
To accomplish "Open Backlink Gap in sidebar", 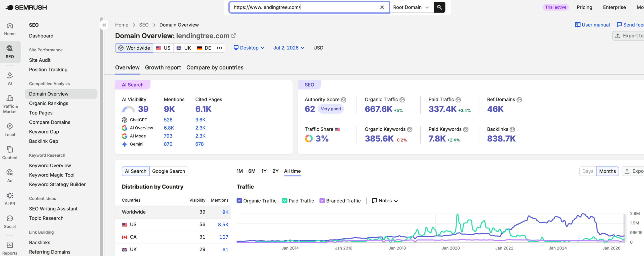I will coord(44,141).
